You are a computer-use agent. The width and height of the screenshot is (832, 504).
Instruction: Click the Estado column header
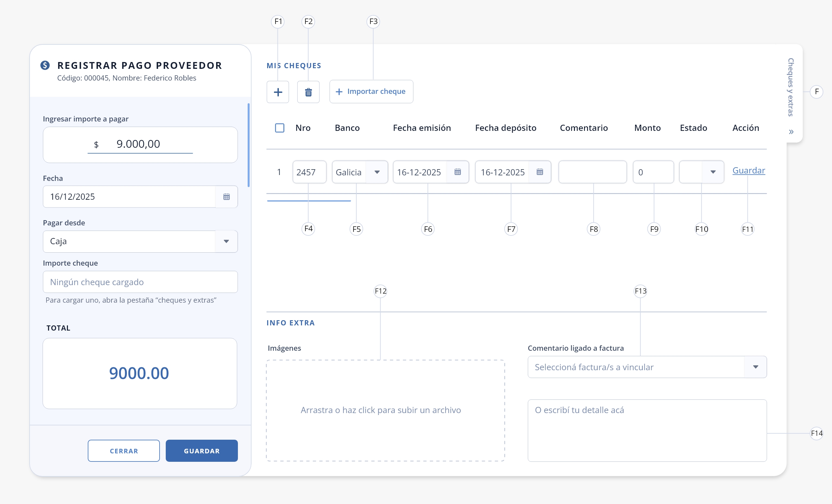(693, 128)
